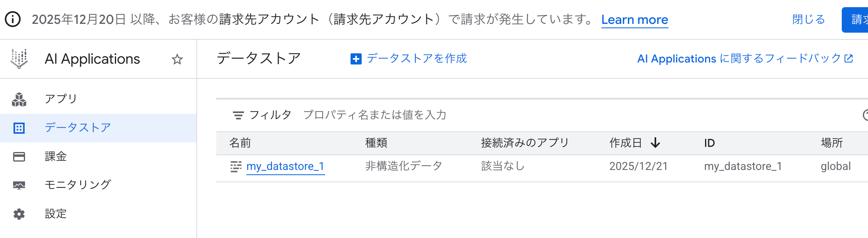The height and width of the screenshot is (238, 868).
Task: Click the 設定 gear icon
Action: pyautogui.click(x=19, y=214)
